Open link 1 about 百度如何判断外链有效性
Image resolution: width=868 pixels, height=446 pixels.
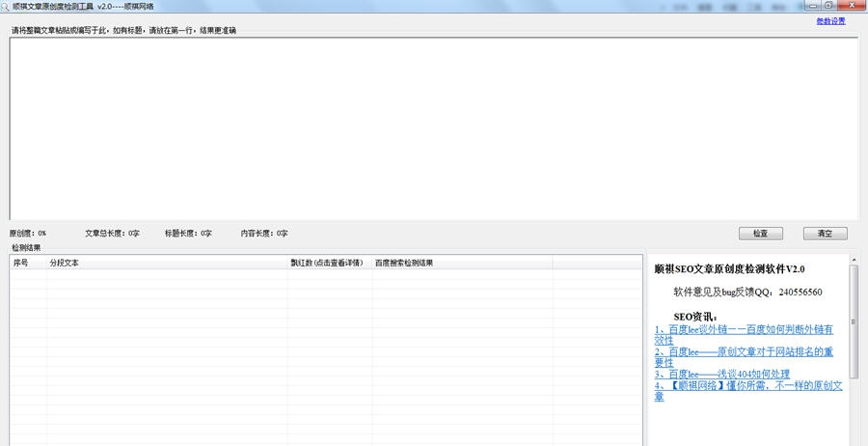click(x=744, y=335)
